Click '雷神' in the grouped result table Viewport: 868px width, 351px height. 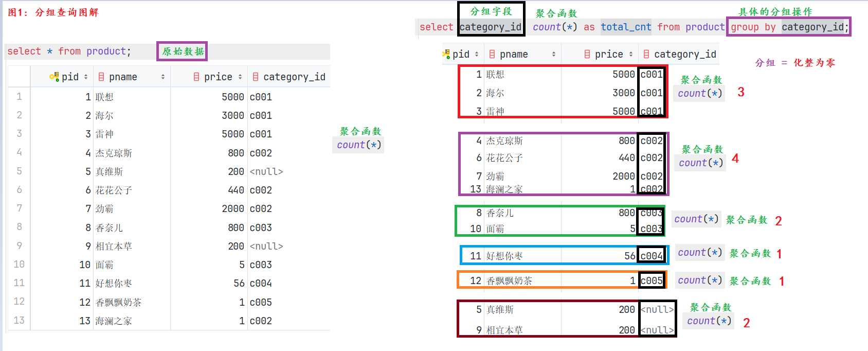click(495, 111)
